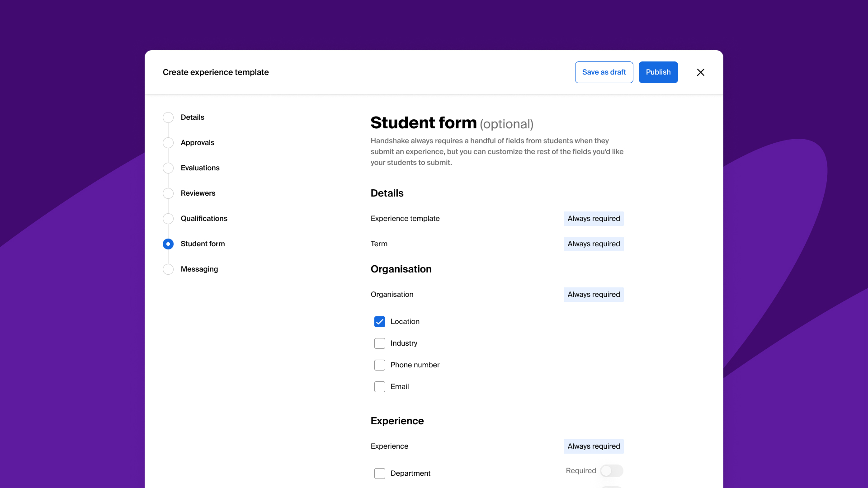Click the Messaging step circle icon
The image size is (868, 488).
click(168, 269)
